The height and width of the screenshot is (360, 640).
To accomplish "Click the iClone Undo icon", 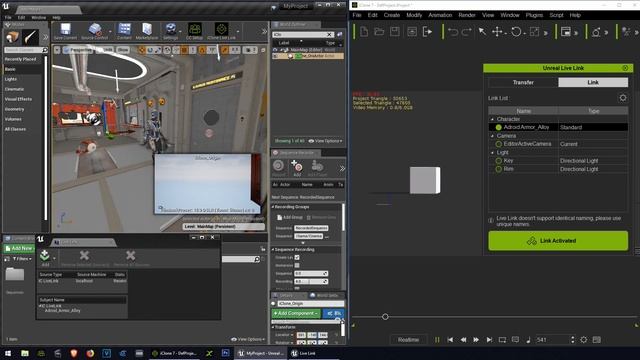I will [x=453, y=32].
